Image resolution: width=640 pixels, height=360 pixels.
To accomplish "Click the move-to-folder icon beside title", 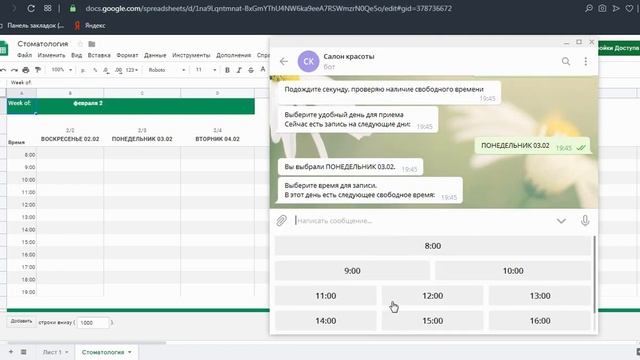I will (x=92, y=44).
